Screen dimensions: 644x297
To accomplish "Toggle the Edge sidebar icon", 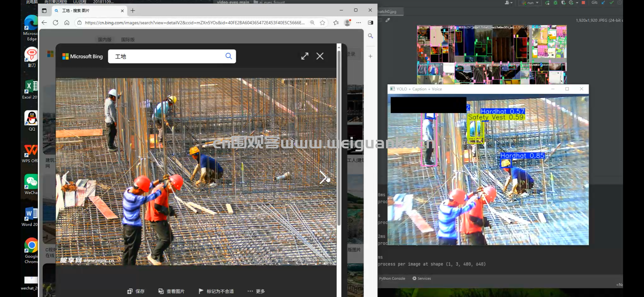I will coord(370,23).
